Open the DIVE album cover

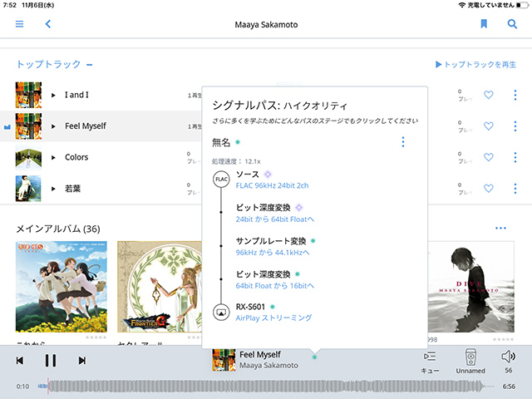click(471, 287)
